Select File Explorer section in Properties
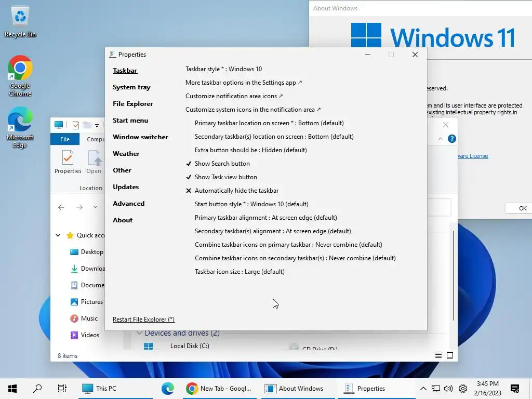Viewport: 532px width, 399px height. (x=132, y=104)
